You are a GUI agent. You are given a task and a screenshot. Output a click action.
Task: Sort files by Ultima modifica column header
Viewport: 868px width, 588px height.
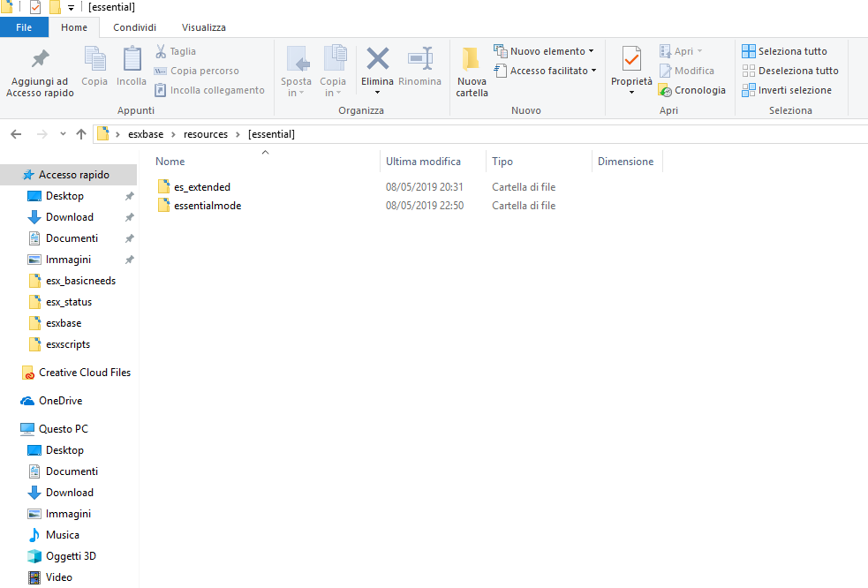[x=421, y=161]
